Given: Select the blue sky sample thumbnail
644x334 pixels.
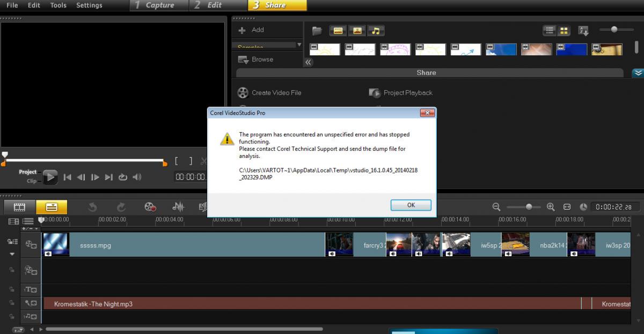Looking at the screenshot, I should click(501, 49).
